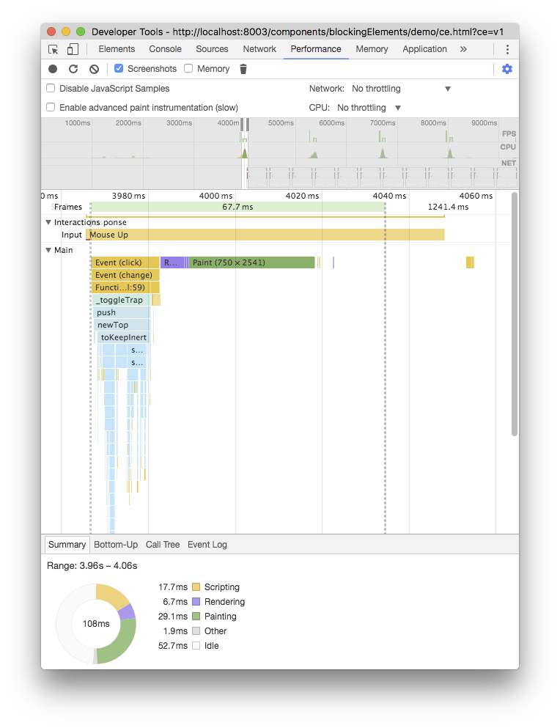Select the Functi...l:59) call bar

(125, 288)
